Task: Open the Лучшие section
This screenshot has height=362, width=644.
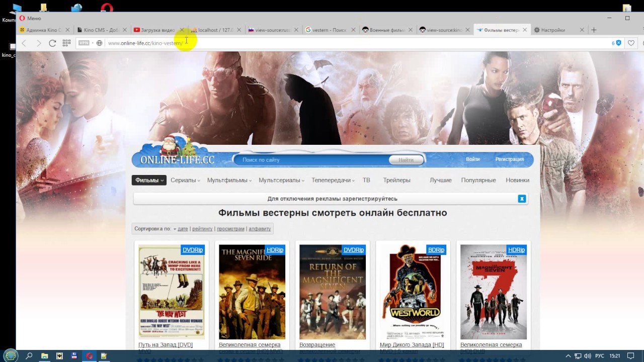Action: click(x=441, y=180)
